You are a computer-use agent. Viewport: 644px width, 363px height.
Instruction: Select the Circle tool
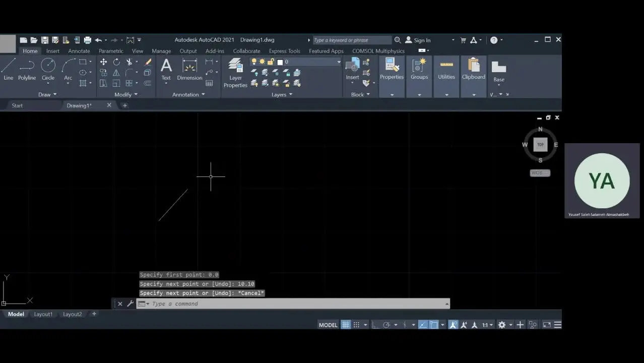coord(48,69)
